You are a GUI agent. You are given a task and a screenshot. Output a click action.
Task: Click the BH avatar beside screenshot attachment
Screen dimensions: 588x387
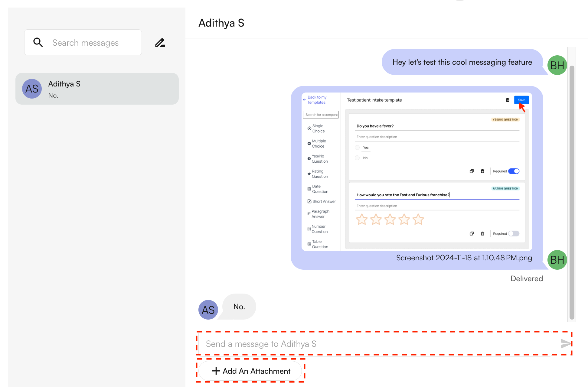point(557,260)
